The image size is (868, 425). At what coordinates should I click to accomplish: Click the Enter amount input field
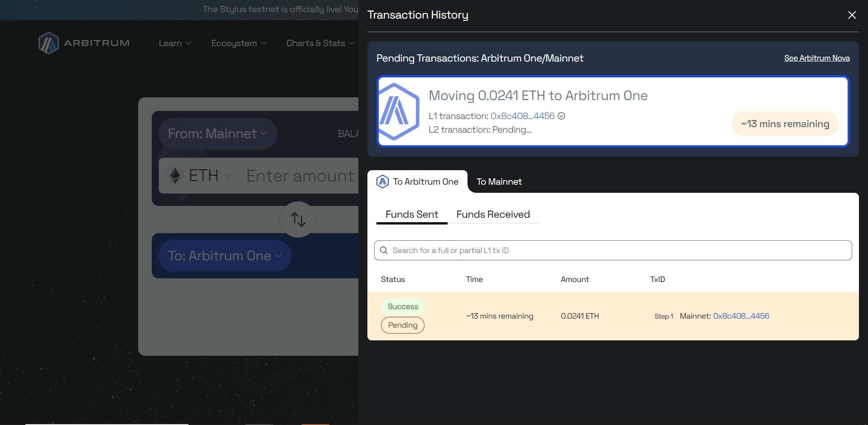pyautogui.click(x=300, y=176)
